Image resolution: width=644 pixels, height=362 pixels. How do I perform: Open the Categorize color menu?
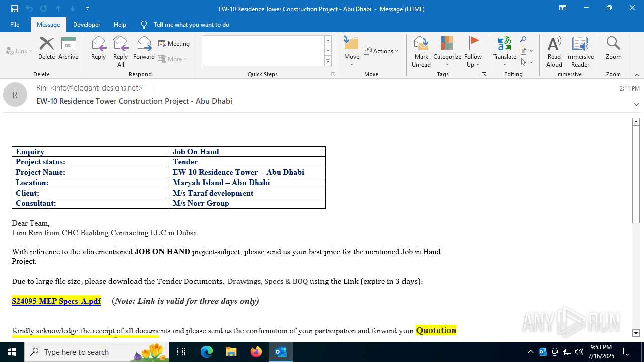point(447,51)
